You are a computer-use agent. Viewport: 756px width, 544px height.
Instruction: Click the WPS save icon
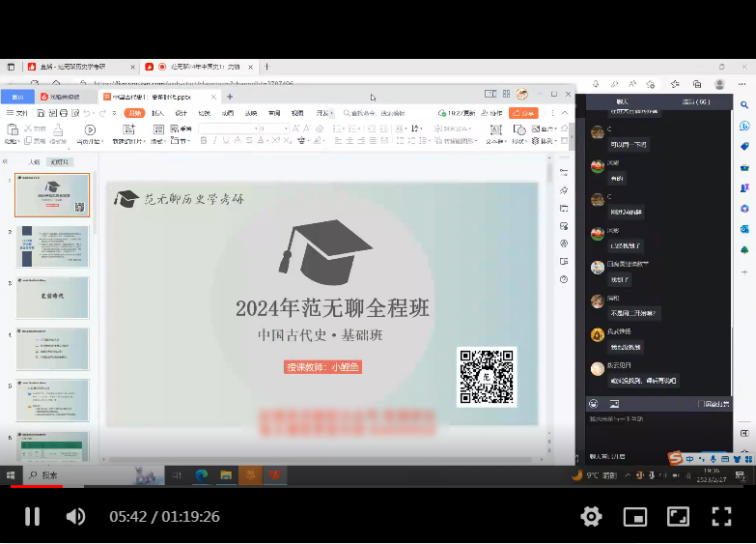pyautogui.click(x=41, y=113)
